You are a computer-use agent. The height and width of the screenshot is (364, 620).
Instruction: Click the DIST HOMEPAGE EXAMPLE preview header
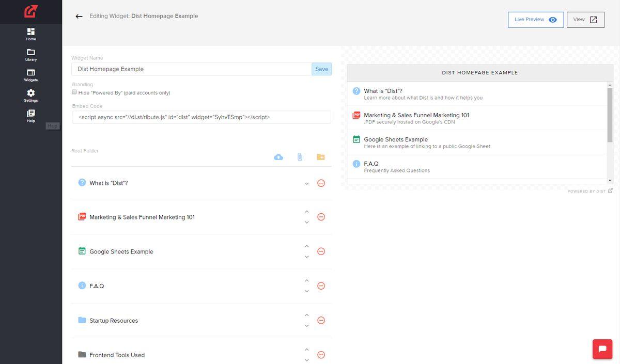coord(480,73)
